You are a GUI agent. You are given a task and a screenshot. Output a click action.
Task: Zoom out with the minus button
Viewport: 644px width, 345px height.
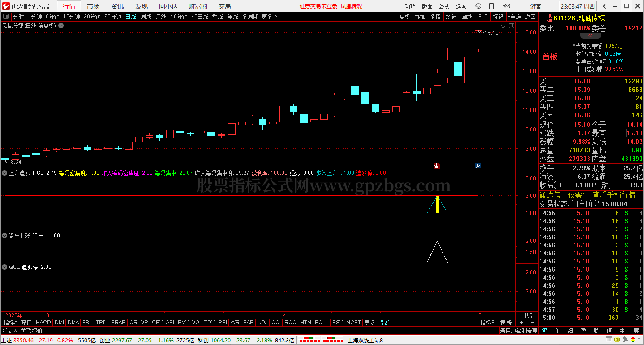(532, 323)
